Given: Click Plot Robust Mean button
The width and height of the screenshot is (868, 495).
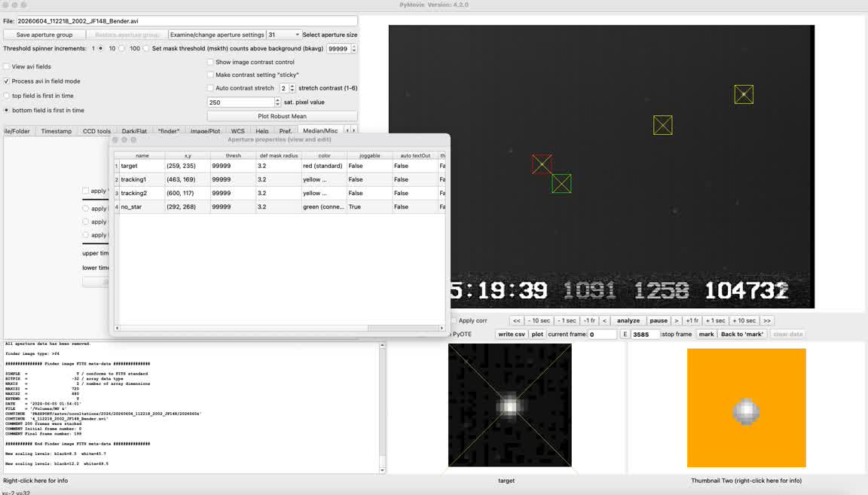Looking at the screenshot, I should click(283, 116).
